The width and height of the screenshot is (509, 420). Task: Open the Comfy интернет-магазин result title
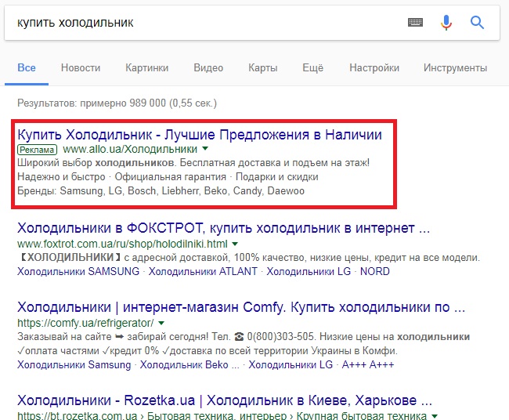pyautogui.click(x=241, y=307)
